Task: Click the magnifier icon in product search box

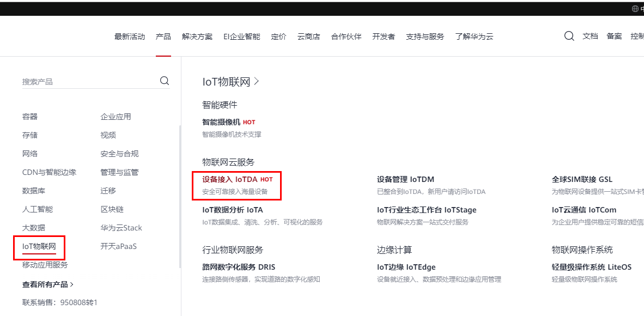Action: pyautogui.click(x=165, y=81)
